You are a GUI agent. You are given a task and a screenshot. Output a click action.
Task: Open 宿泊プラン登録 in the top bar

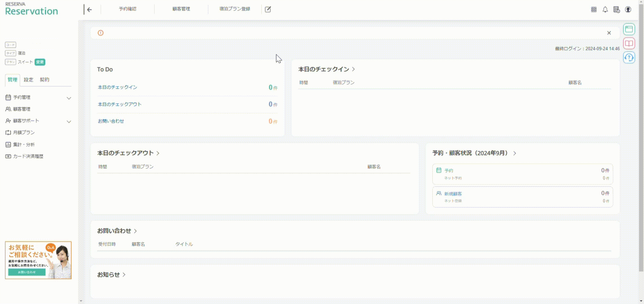235,9
